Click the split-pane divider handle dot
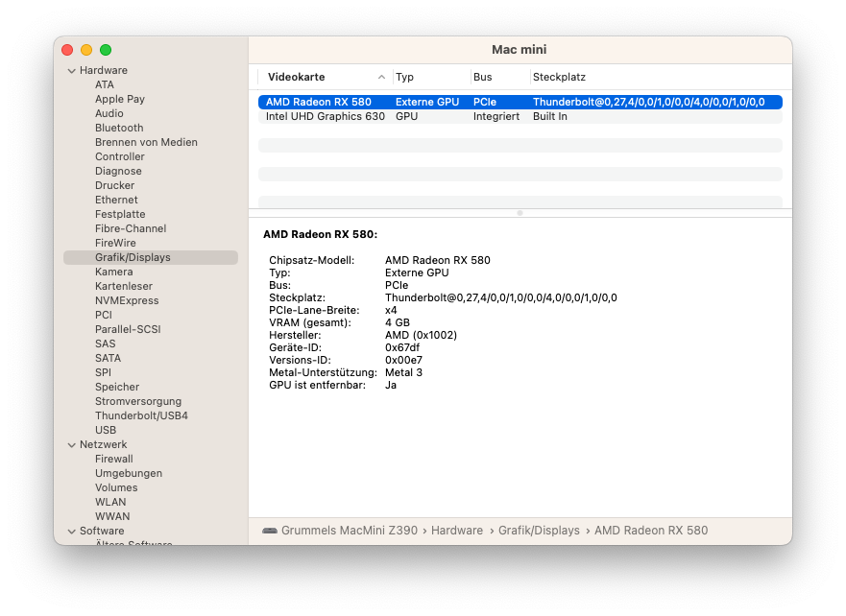846x616 pixels. [520, 213]
